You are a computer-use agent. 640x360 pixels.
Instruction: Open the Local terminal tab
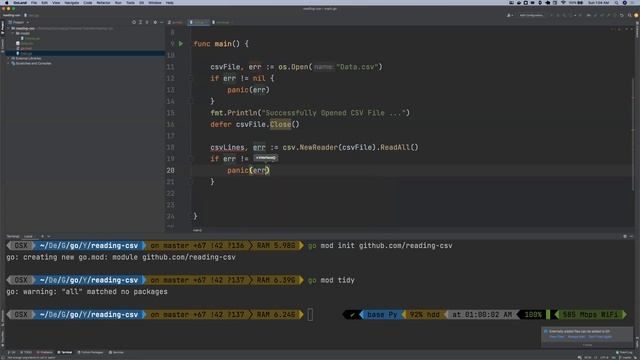pos(28,236)
